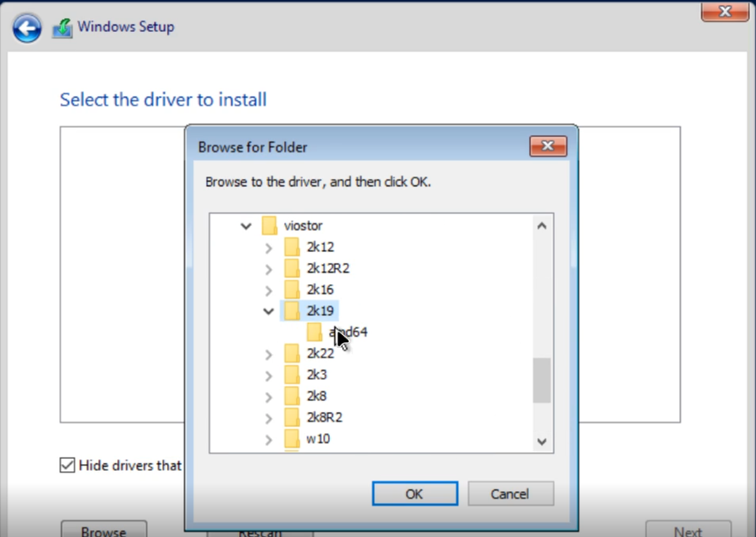This screenshot has width=756, height=537.
Task: Collapse the 2k19 folder node
Action: [268, 311]
